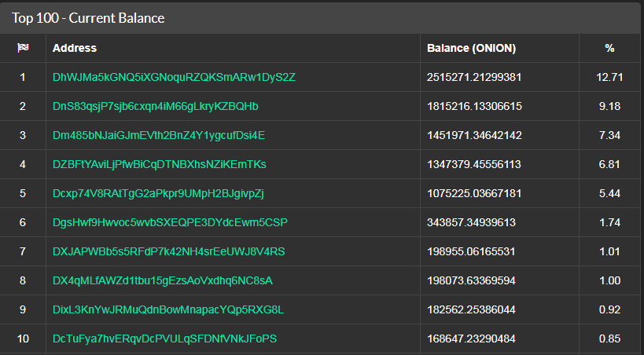Open address DXJAPWBb5s5RFdP7k42NH4srEeUWJ8V4RS
Image resolution: width=644 pixels, height=355 pixels.
pyautogui.click(x=168, y=251)
